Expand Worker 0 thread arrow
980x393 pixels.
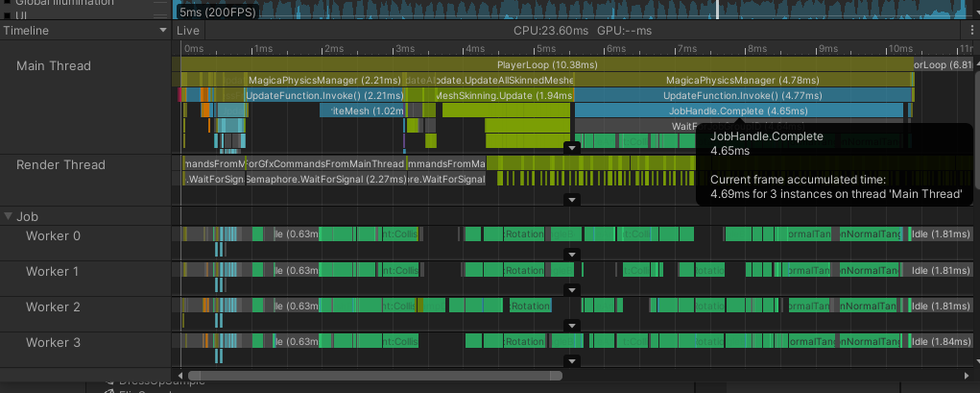coord(572,254)
